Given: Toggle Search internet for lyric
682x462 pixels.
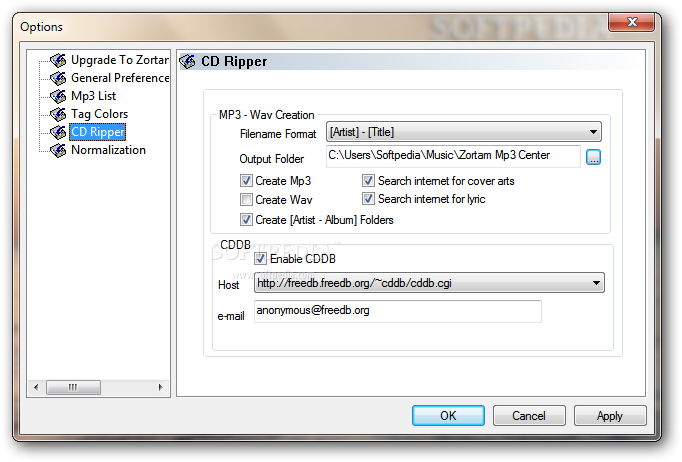Looking at the screenshot, I should [x=368, y=199].
